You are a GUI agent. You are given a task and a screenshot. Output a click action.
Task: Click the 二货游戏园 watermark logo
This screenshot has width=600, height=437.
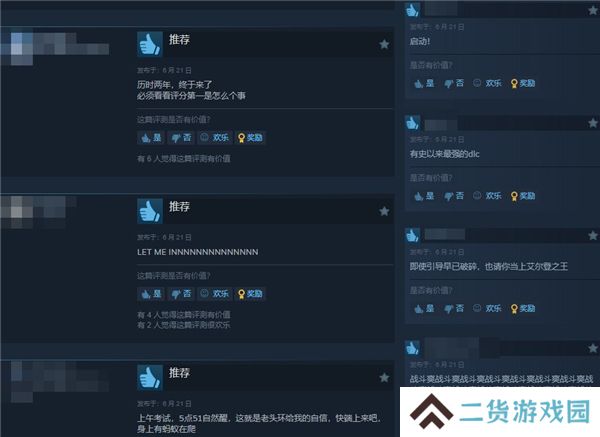[x=500, y=412]
